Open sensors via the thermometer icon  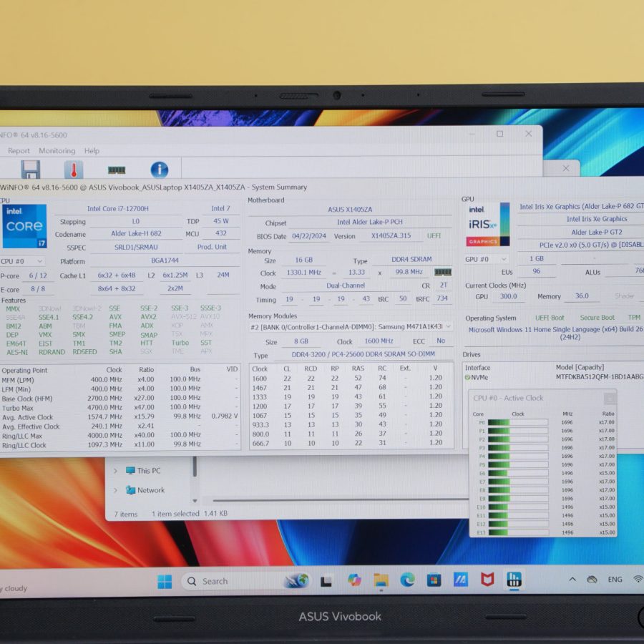74,169
